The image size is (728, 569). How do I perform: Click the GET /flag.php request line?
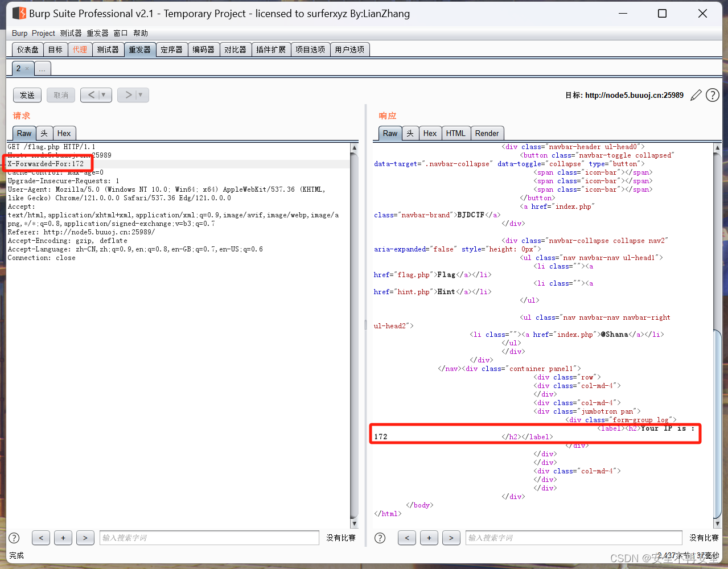[52, 147]
